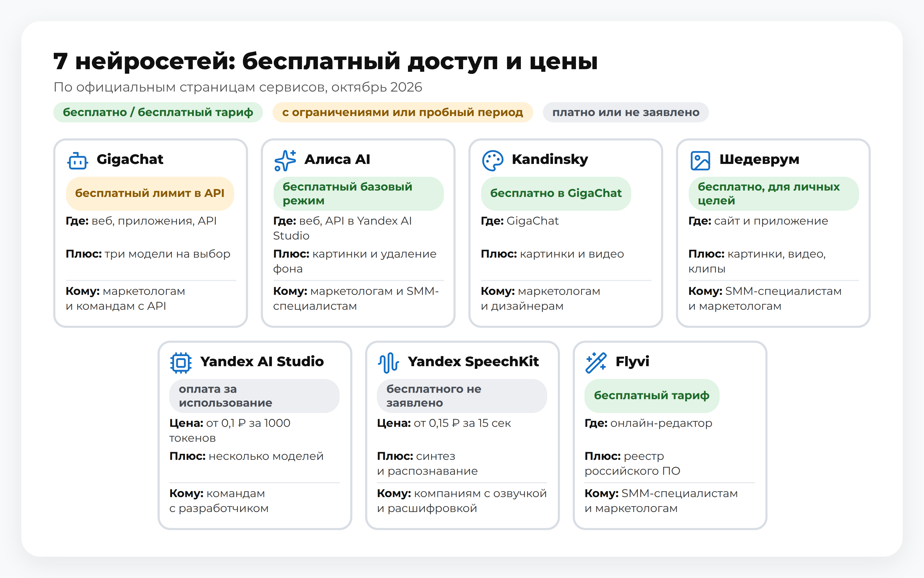Image resolution: width=924 pixels, height=578 pixels.
Task: Click the 'бесплатно в GigaChat' badge
Action: coord(556,193)
